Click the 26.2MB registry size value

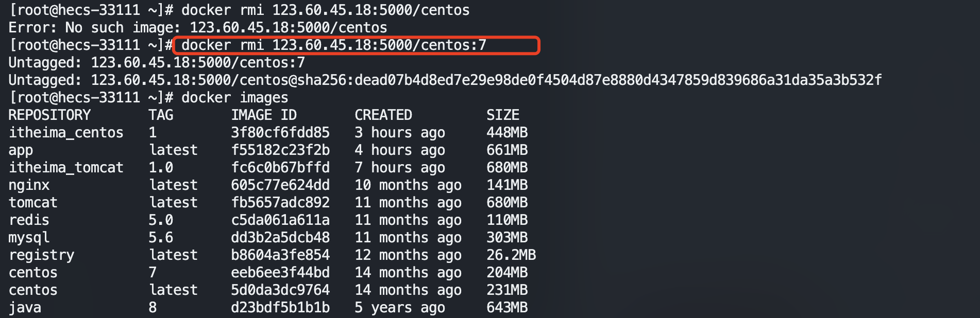click(511, 255)
